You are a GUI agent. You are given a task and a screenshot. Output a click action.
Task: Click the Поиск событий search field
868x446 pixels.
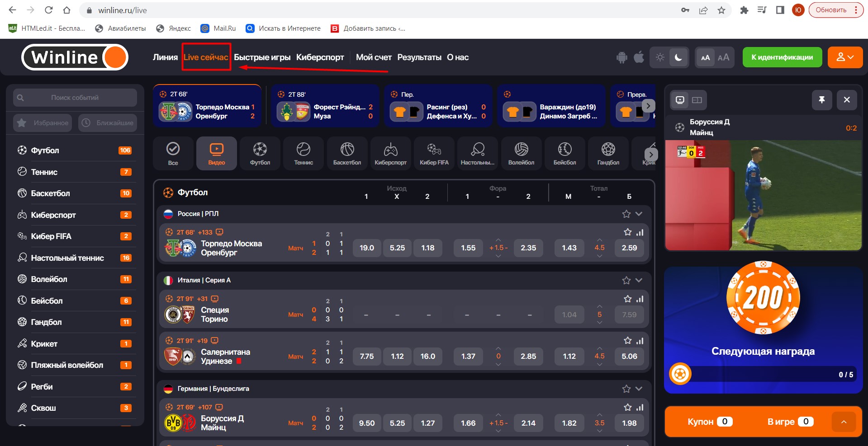coord(75,98)
